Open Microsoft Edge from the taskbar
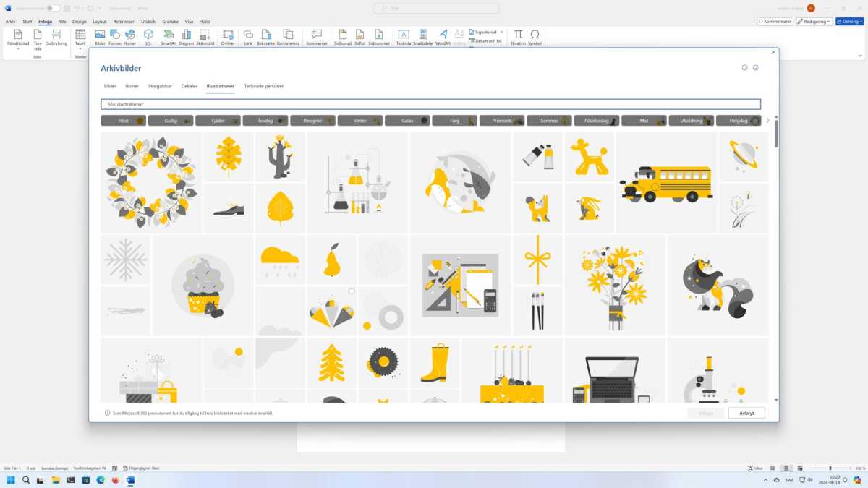The width and height of the screenshot is (868, 488). coord(101,480)
